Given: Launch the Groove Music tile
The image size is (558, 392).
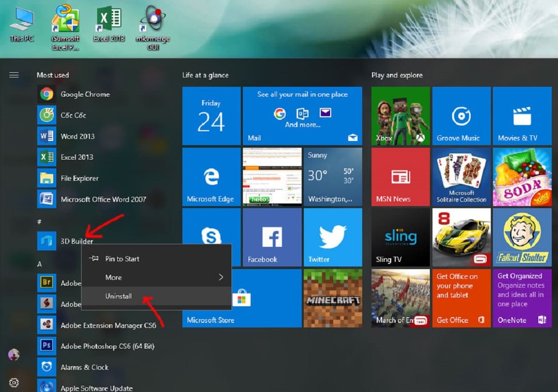Looking at the screenshot, I should point(461,116).
